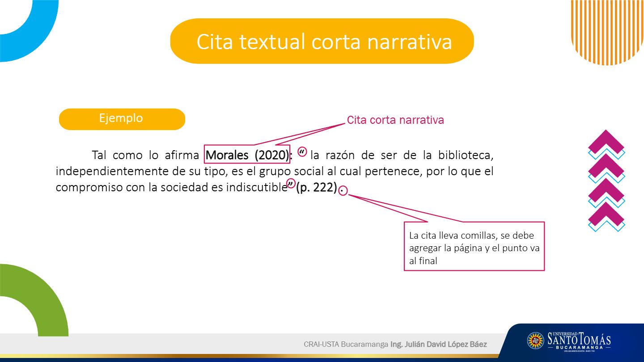The width and height of the screenshot is (644, 362).
Task: Click the boxed "Morales (2020):" citation
Action: pos(247,155)
